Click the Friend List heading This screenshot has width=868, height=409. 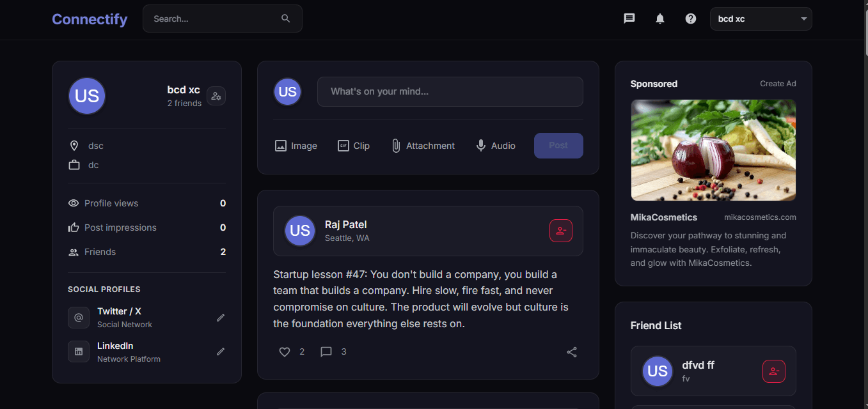click(x=656, y=325)
